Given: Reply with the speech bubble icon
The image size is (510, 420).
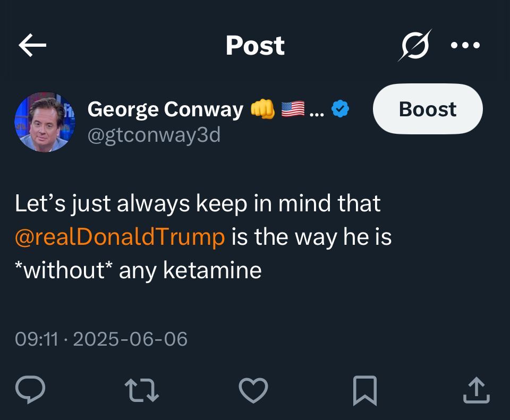Looking at the screenshot, I should (30, 390).
